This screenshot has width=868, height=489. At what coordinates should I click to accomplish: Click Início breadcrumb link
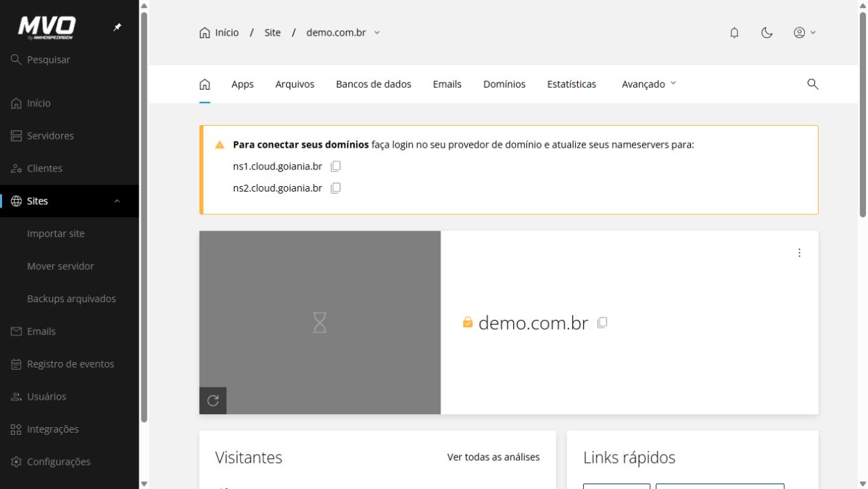pyautogui.click(x=219, y=32)
